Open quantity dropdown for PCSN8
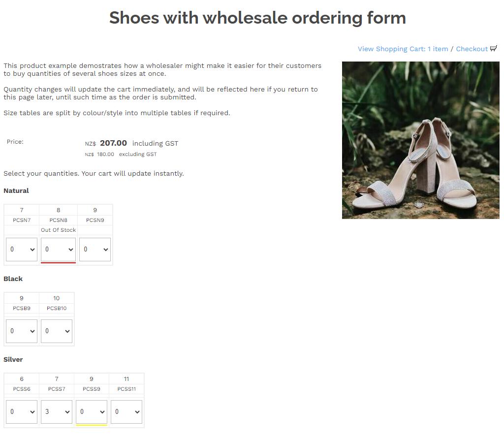The width and height of the screenshot is (504, 439). coord(58,250)
